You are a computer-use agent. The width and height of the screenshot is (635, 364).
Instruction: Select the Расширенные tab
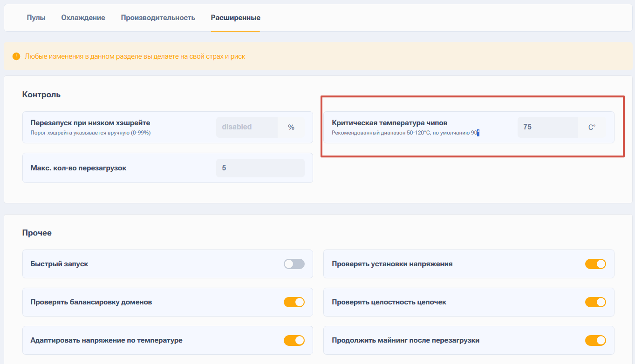[x=235, y=18]
